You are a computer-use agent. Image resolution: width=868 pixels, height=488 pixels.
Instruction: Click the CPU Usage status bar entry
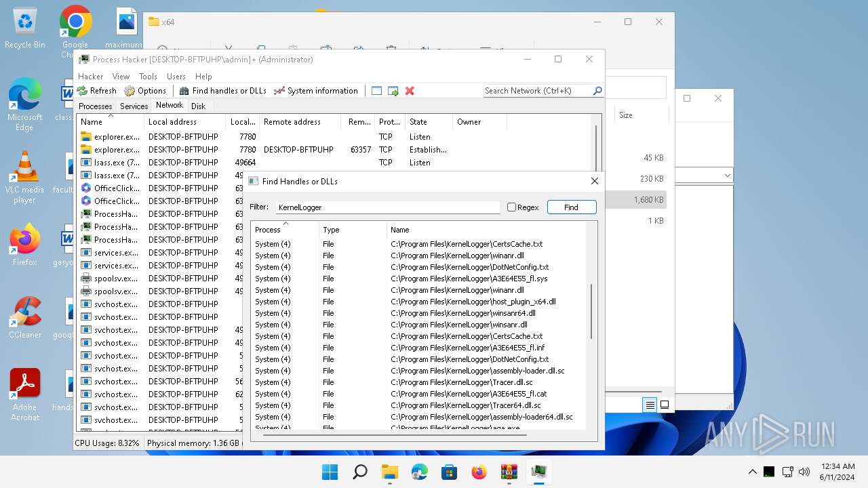coord(107,443)
